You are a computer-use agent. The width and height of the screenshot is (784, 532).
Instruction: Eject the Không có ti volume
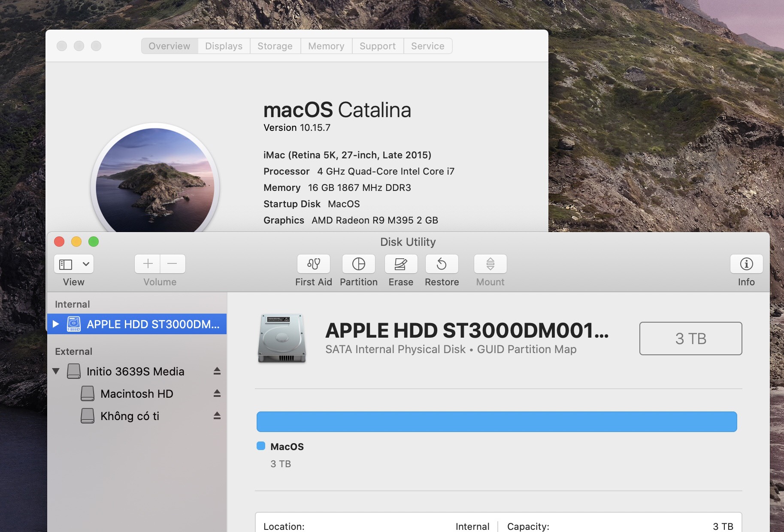(x=217, y=416)
